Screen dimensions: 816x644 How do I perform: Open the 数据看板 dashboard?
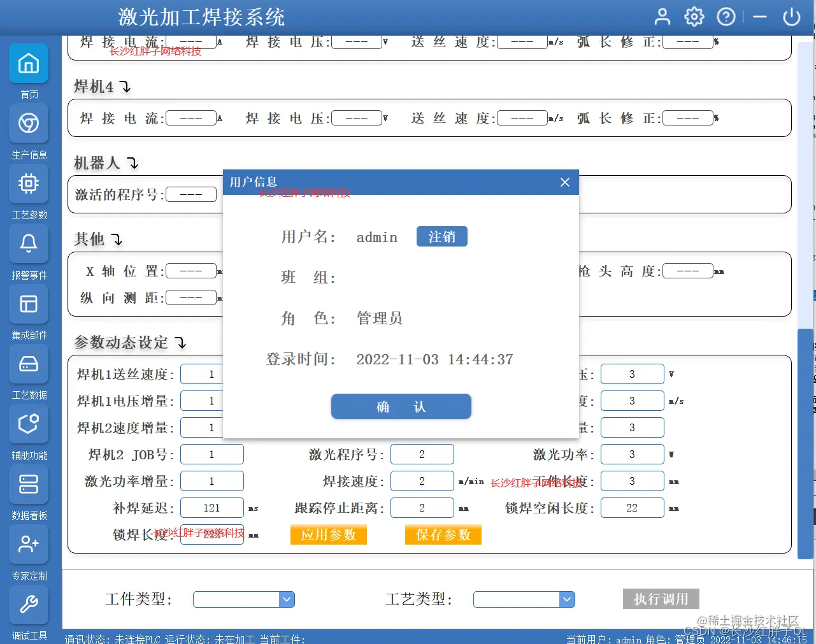29,484
